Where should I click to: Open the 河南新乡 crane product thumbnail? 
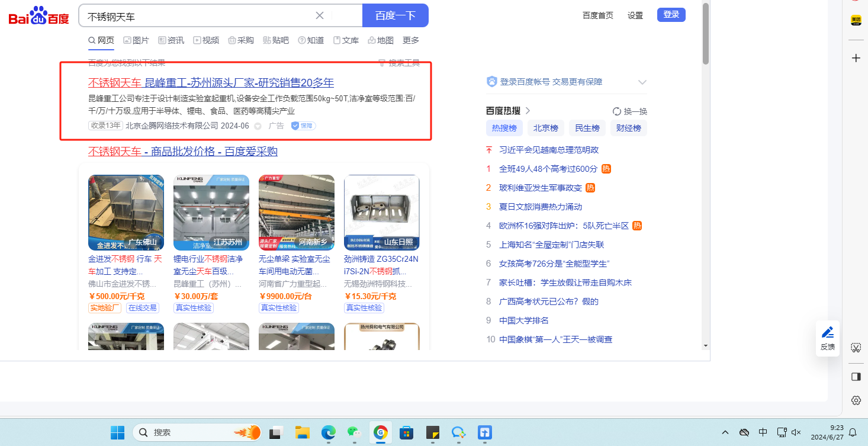(297, 213)
